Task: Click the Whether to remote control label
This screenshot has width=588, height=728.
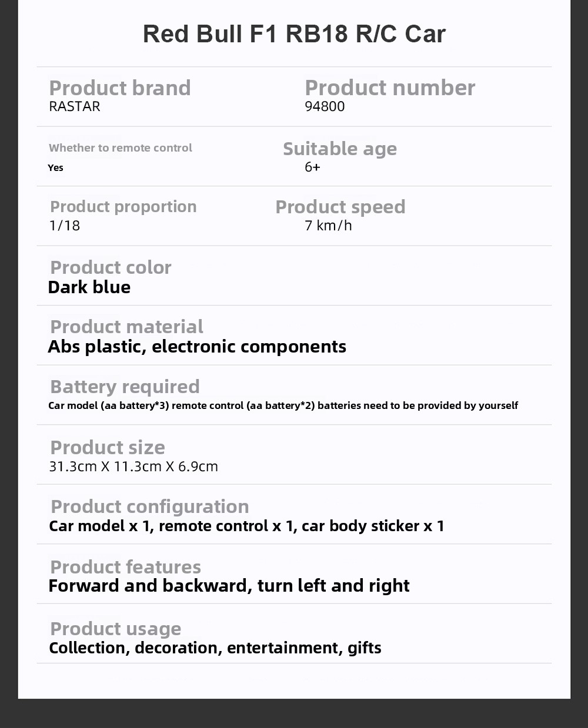Action: [121, 148]
